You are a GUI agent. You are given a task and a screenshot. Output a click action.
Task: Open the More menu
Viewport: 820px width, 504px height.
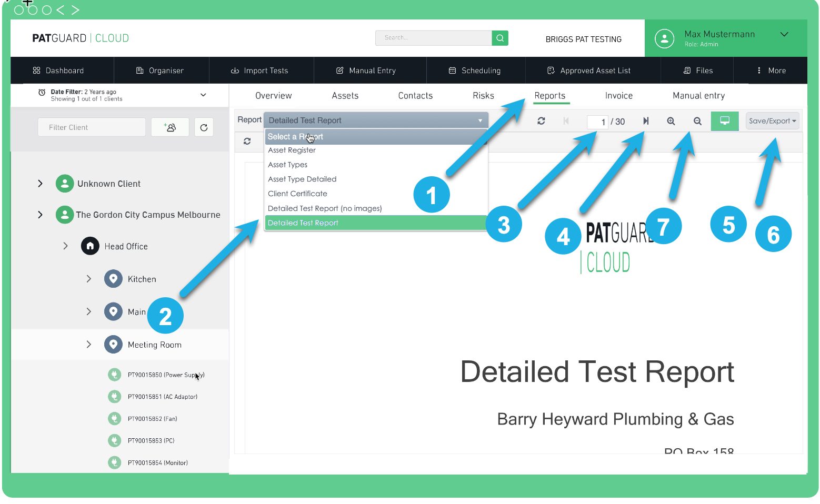tap(772, 70)
